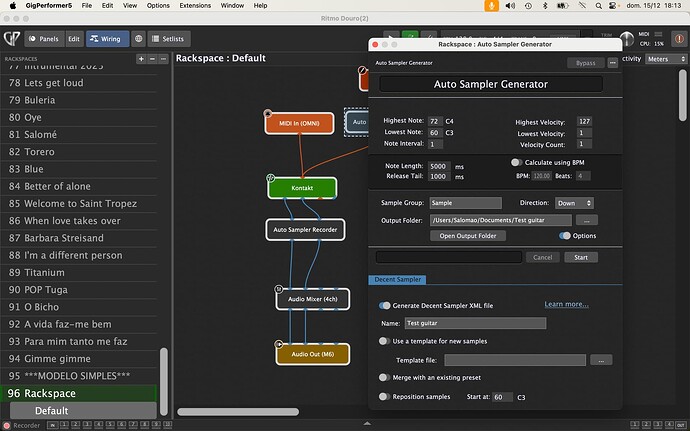690x431 pixels.
Task: Switch to Wiring view
Action: pos(107,39)
